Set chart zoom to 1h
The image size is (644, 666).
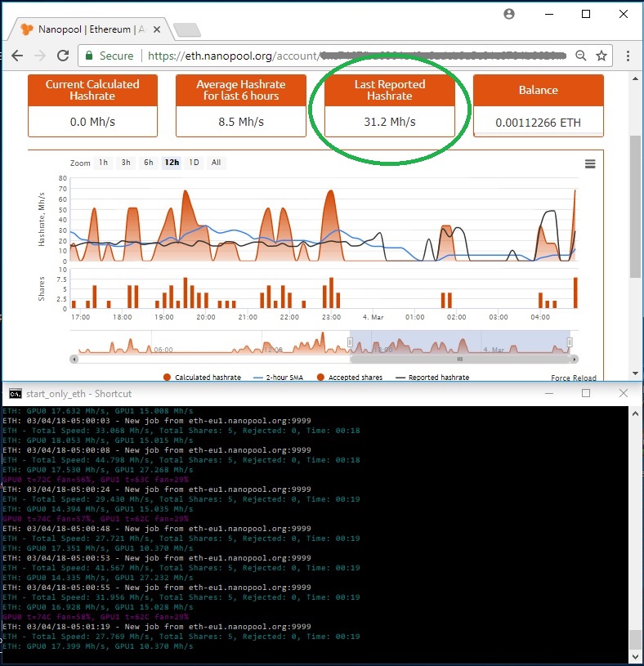pyautogui.click(x=103, y=163)
